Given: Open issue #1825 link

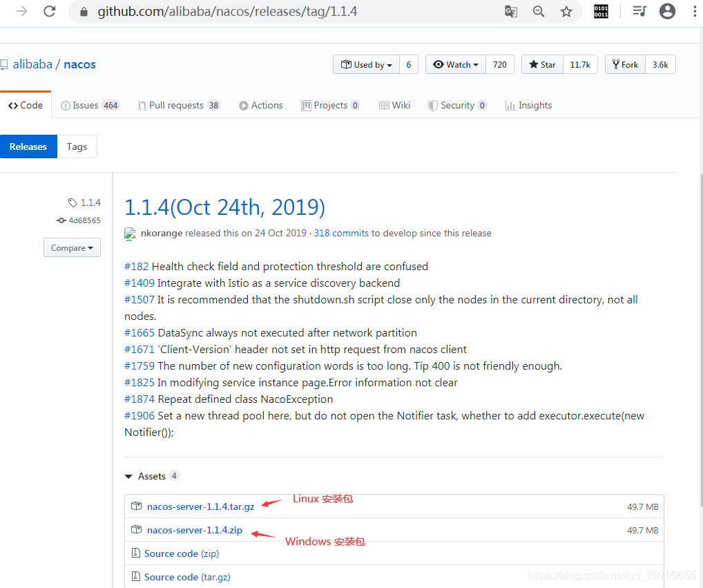Looking at the screenshot, I should point(139,383).
